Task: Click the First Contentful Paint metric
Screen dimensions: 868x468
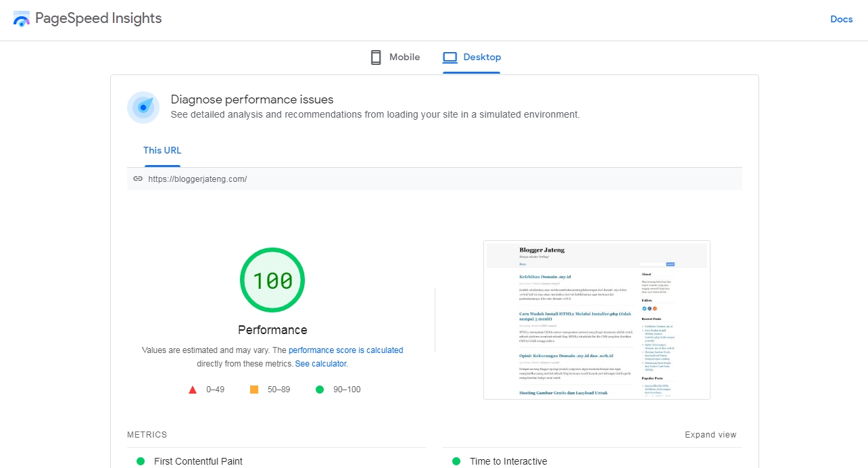Action: pos(198,461)
